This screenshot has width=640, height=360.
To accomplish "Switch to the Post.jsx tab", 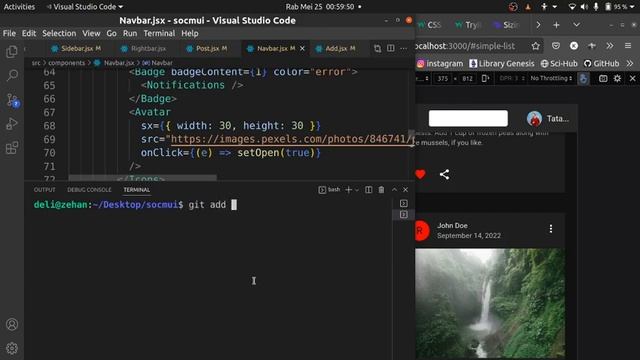I will click(207, 49).
